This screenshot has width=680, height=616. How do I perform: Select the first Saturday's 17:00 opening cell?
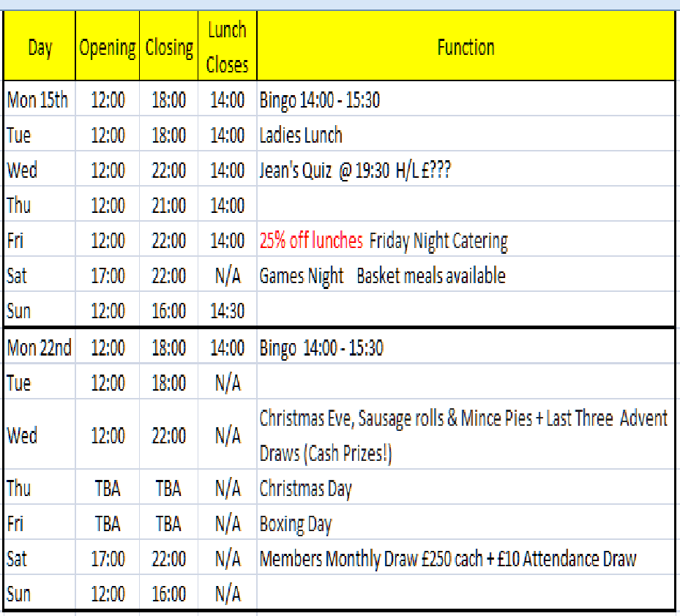point(108,276)
